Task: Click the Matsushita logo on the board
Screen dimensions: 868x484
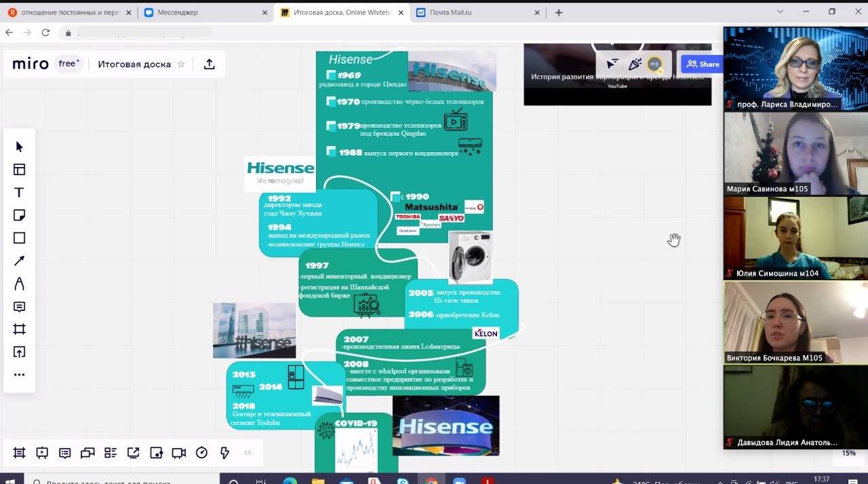Action: point(431,206)
